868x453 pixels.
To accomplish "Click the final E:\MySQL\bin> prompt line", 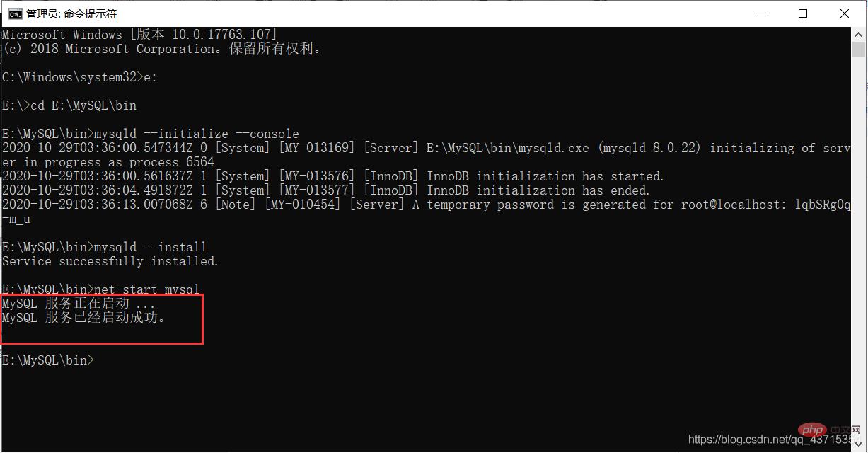I will [x=47, y=360].
